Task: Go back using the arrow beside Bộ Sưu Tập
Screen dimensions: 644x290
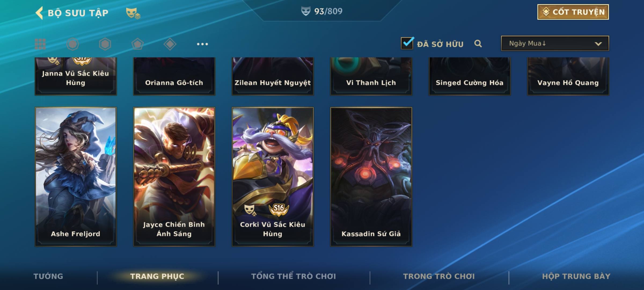Action: coord(39,13)
